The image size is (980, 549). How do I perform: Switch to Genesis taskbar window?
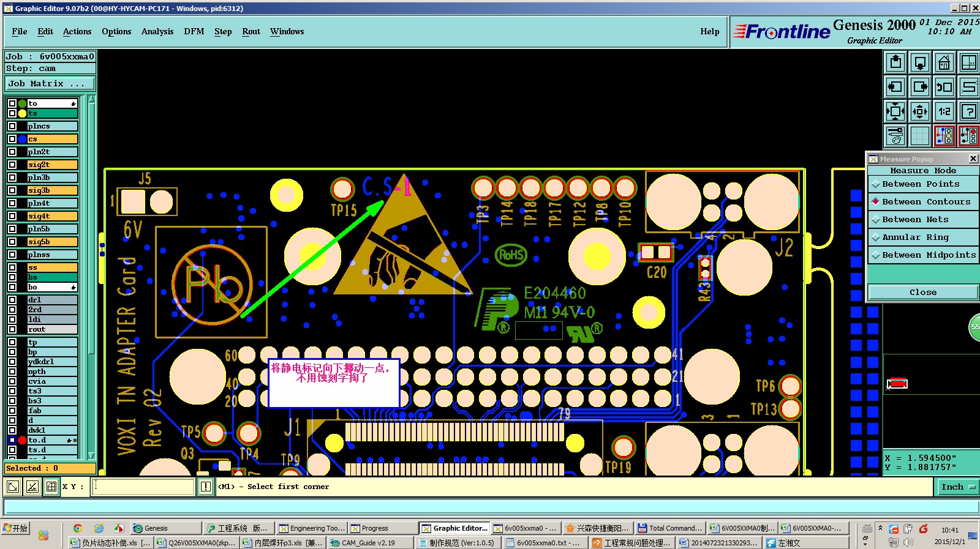(x=166, y=528)
